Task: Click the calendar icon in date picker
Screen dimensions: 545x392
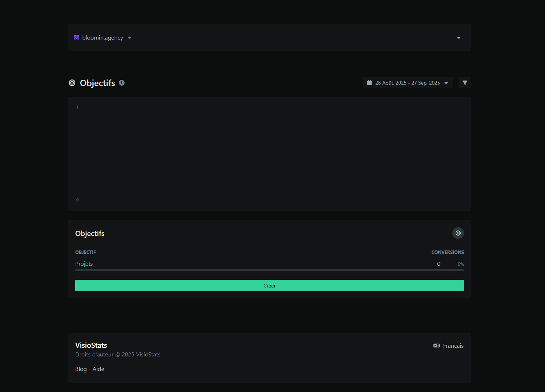Action: (x=369, y=83)
